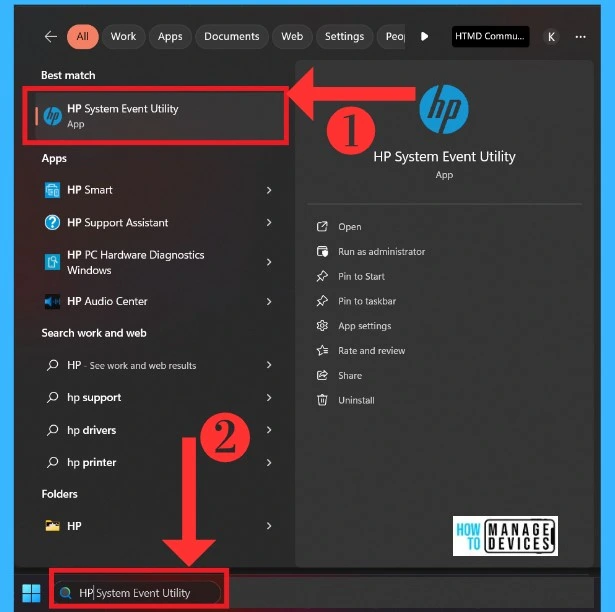This screenshot has height=612, width=615.
Task: Click the Share action text
Action: [350, 375]
